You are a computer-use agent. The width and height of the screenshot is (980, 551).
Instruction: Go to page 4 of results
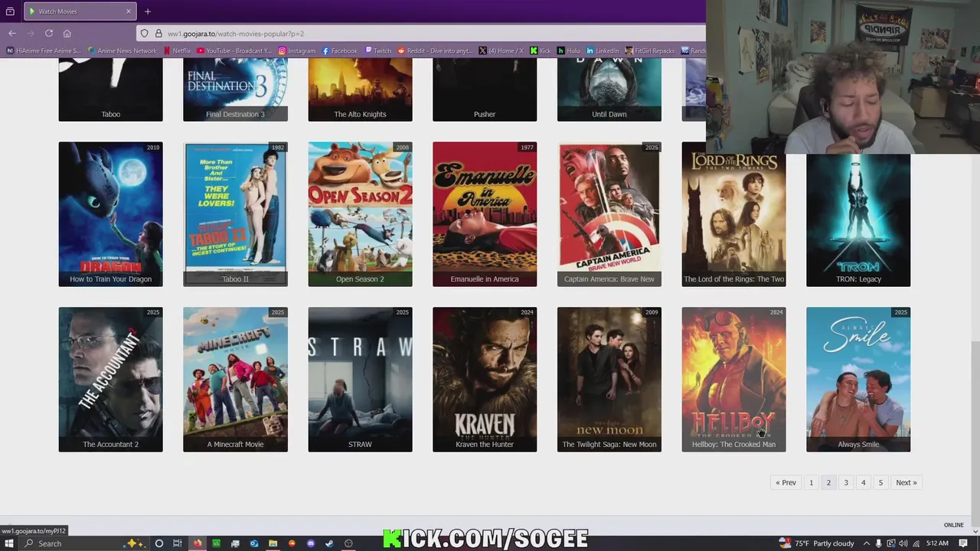coord(863,483)
